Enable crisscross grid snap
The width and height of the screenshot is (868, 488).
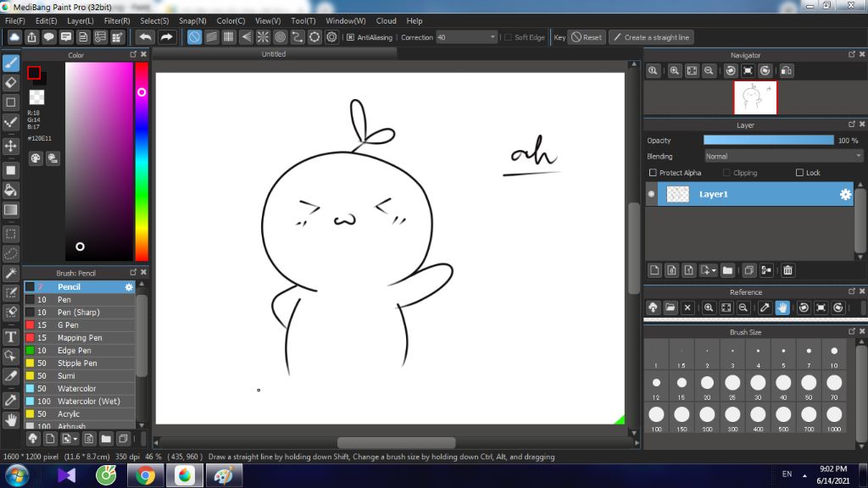229,37
